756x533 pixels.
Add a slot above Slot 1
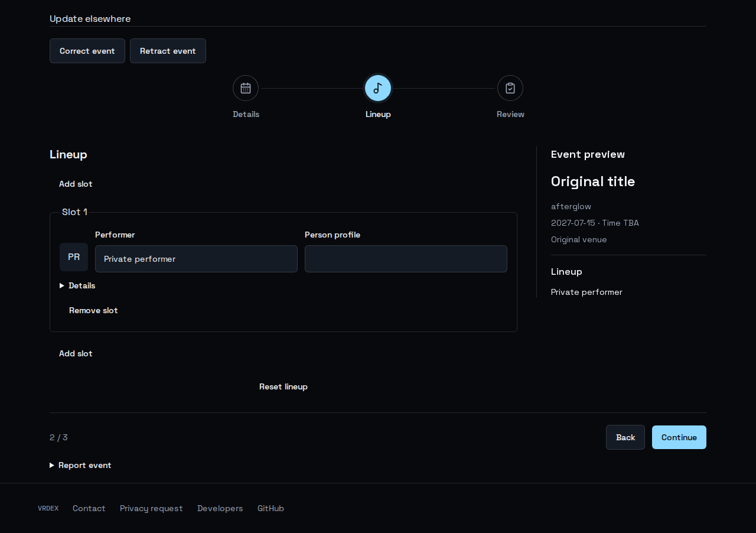click(x=76, y=184)
